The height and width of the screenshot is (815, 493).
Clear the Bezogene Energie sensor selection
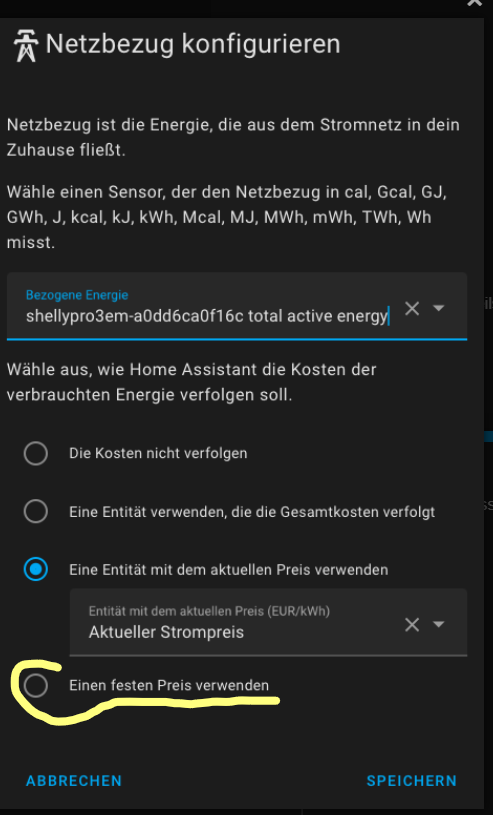(412, 309)
